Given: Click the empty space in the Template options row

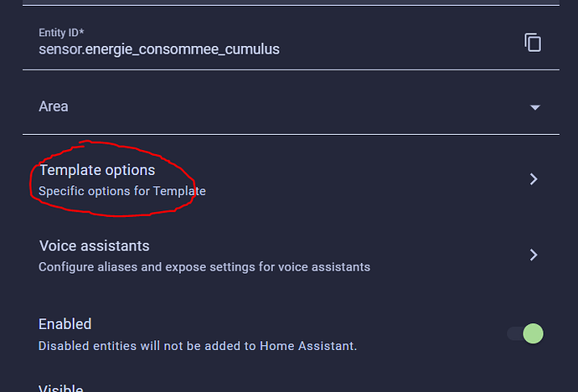Looking at the screenshot, I should (360, 179).
